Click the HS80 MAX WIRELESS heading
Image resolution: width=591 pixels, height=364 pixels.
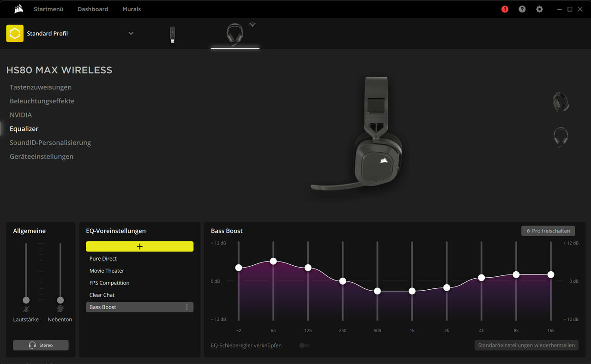click(x=59, y=70)
